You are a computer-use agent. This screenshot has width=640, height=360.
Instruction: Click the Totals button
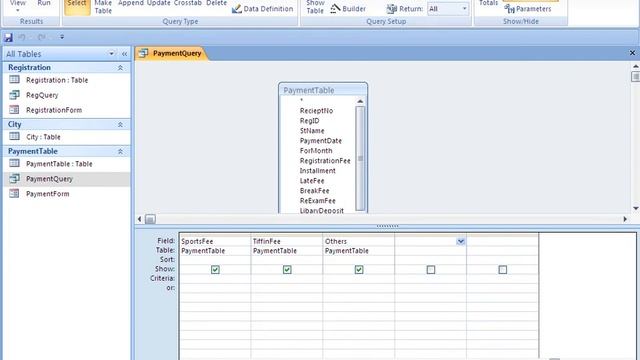click(488, 3)
